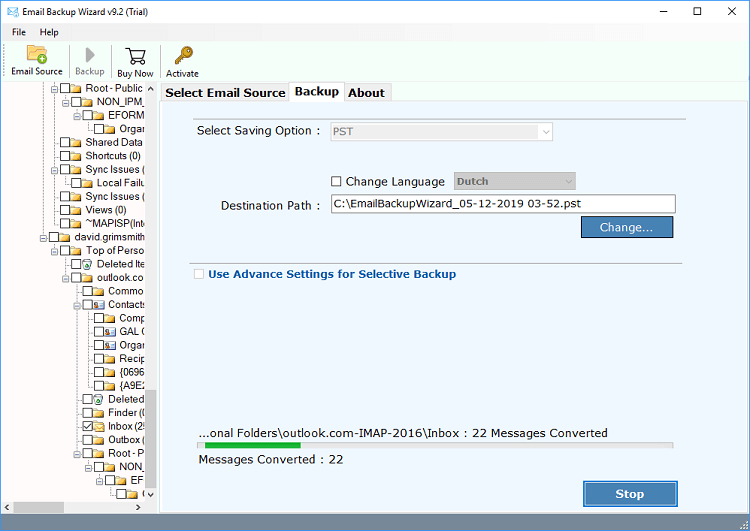
Task: Check the Finder folder checkbox
Action: pos(88,412)
